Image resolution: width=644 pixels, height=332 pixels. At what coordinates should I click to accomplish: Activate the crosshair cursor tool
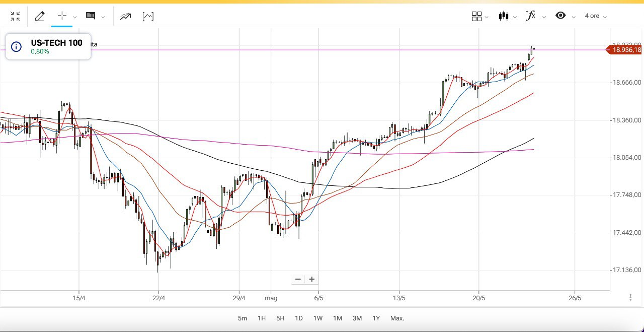pyautogui.click(x=62, y=16)
